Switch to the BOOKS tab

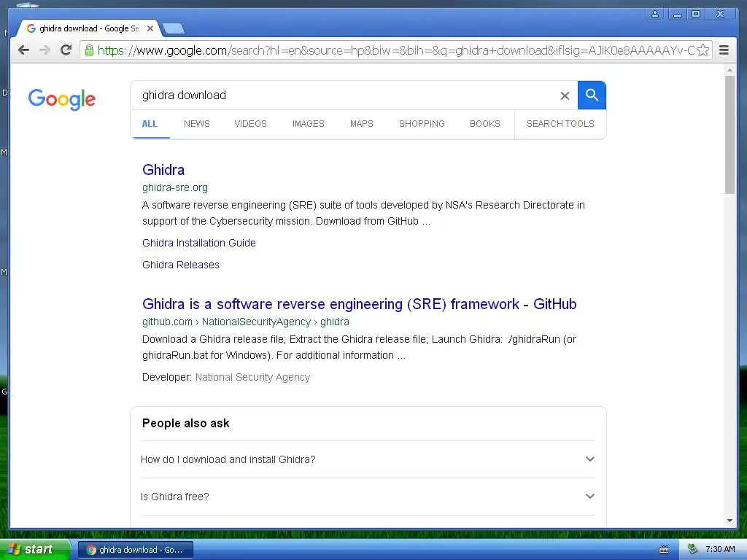point(485,124)
